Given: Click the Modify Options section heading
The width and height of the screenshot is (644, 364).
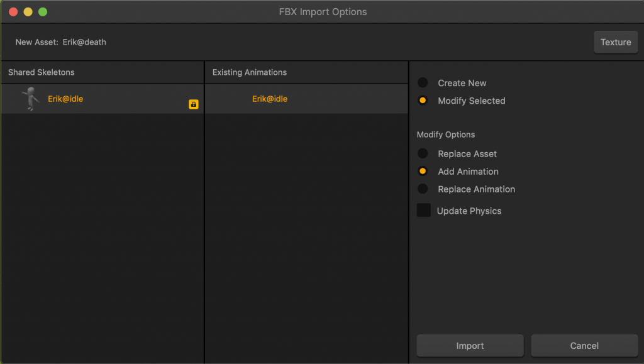Looking at the screenshot, I should tap(446, 135).
